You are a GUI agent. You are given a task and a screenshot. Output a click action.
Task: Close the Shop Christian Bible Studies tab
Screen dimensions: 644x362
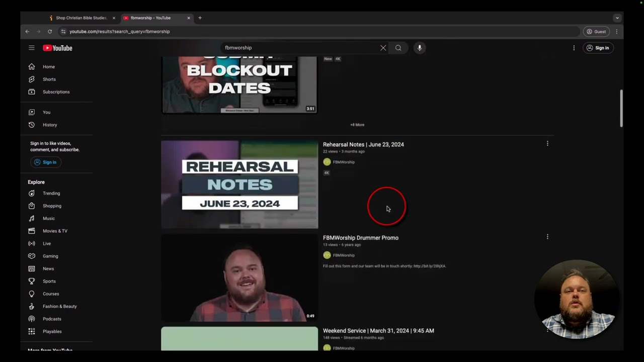click(x=114, y=18)
